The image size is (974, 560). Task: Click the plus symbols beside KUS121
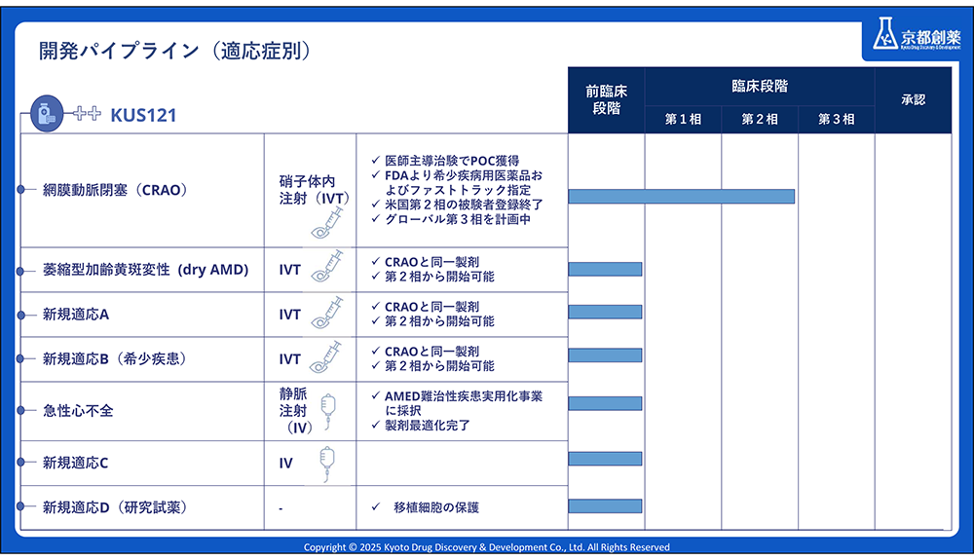87,114
